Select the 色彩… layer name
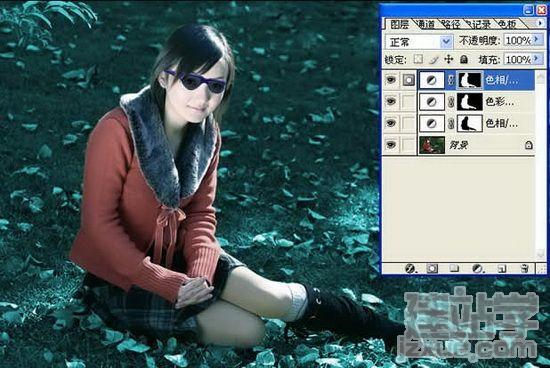Screen dimensions: 550x368 [499, 102]
